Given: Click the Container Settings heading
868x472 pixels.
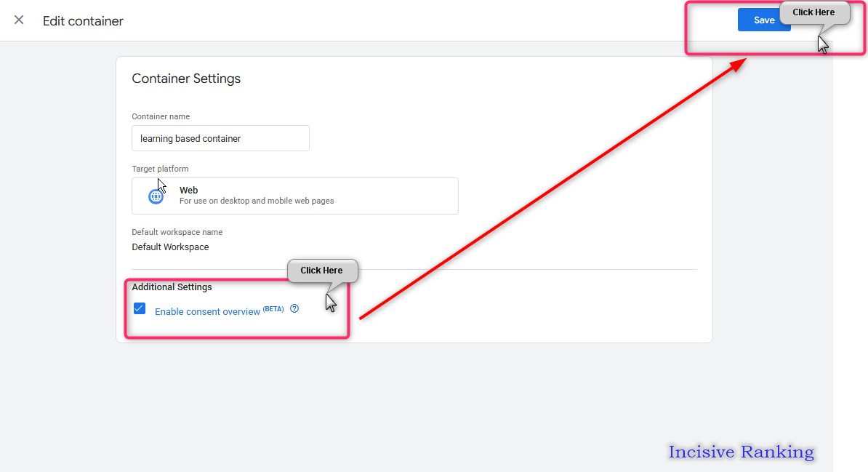Looking at the screenshot, I should tap(186, 79).
